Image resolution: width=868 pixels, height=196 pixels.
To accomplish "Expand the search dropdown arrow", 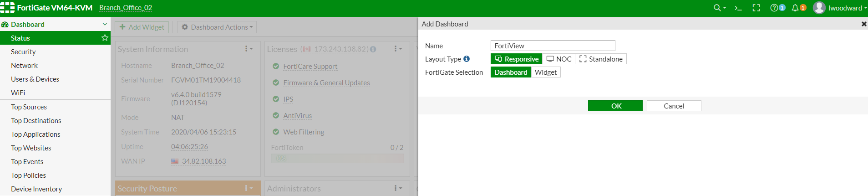I will (x=725, y=8).
